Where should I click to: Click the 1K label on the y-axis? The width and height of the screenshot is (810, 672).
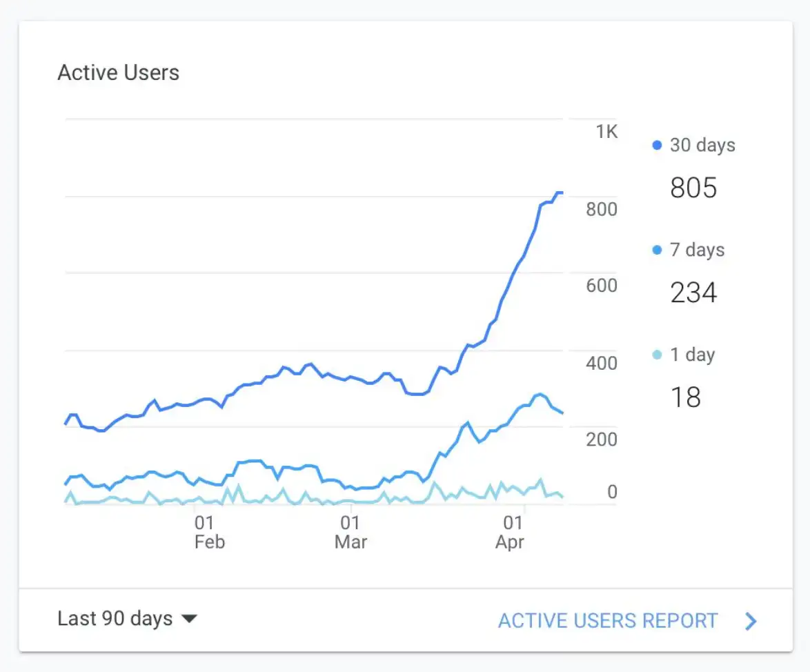coord(606,132)
